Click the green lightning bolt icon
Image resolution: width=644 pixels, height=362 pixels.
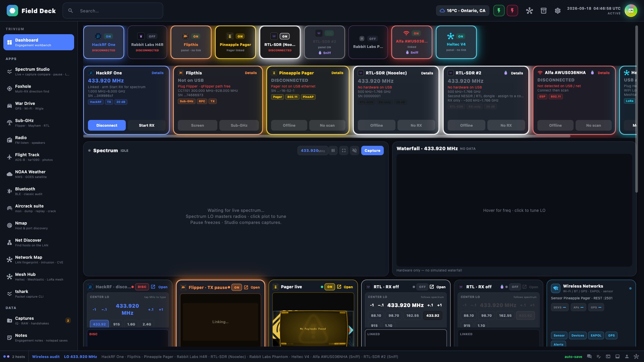(499, 11)
